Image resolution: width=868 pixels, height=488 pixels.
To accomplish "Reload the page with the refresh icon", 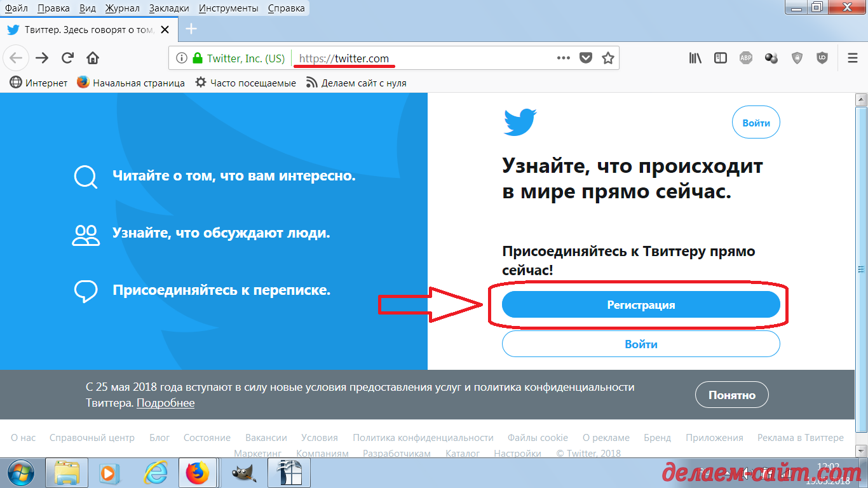I will coord(67,58).
